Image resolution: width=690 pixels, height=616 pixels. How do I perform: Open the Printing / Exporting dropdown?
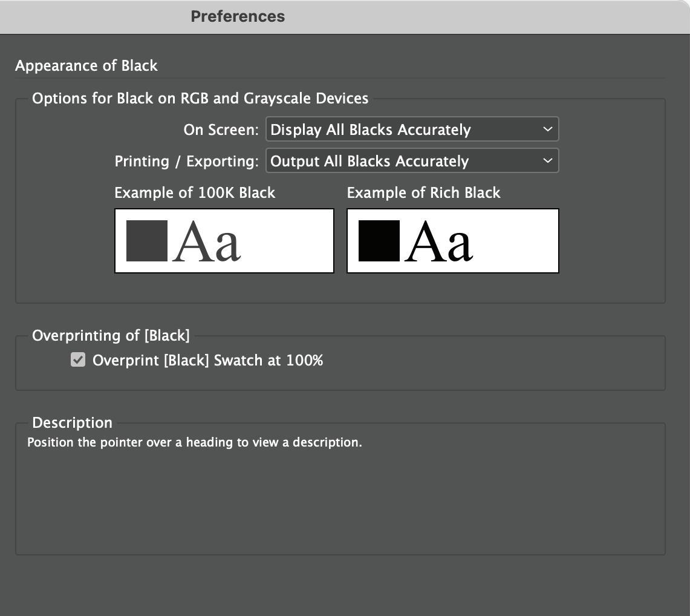pos(411,161)
